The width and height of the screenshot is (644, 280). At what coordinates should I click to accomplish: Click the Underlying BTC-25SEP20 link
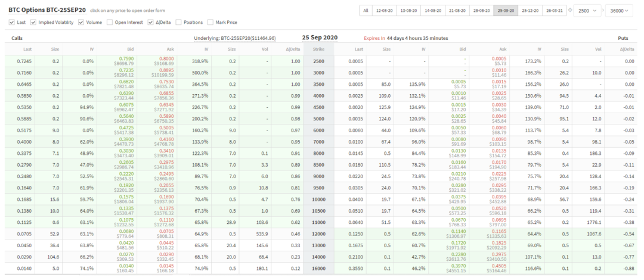[x=235, y=38]
